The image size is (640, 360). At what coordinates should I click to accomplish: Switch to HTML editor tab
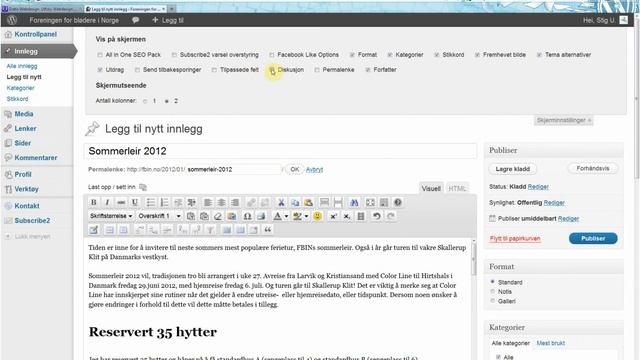tap(457, 189)
